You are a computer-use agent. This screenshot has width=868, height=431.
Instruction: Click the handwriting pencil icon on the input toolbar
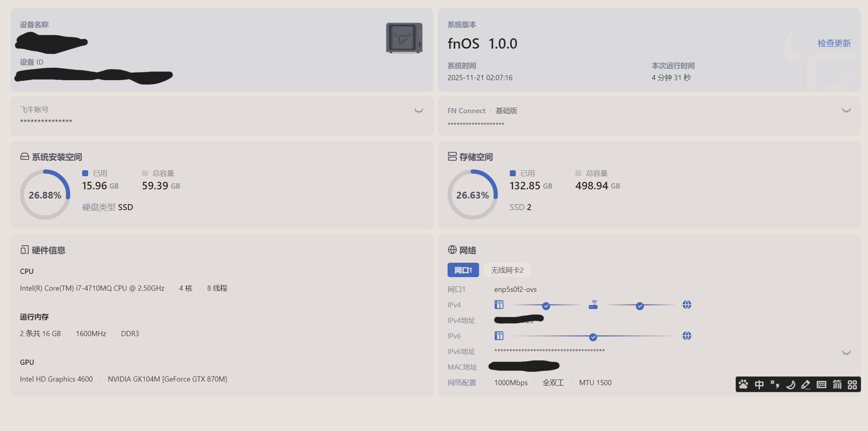pyautogui.click(x=806, y=384)
